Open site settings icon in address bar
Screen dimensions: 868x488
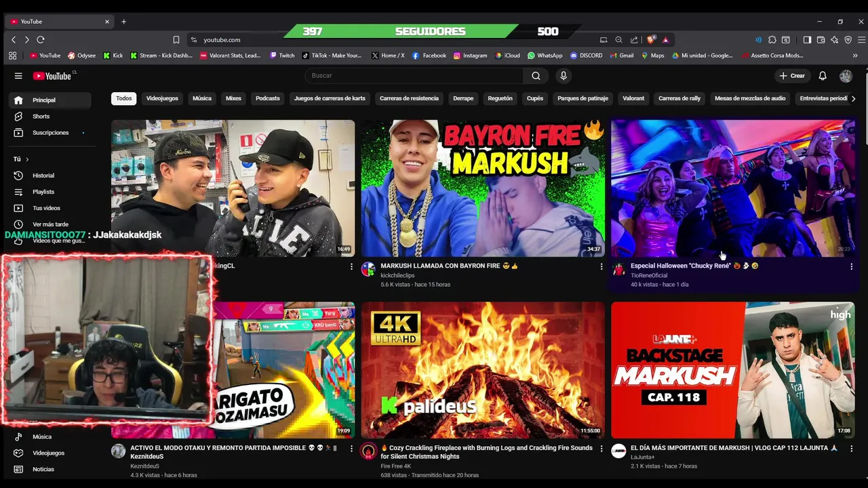click(x=194, y=40)
